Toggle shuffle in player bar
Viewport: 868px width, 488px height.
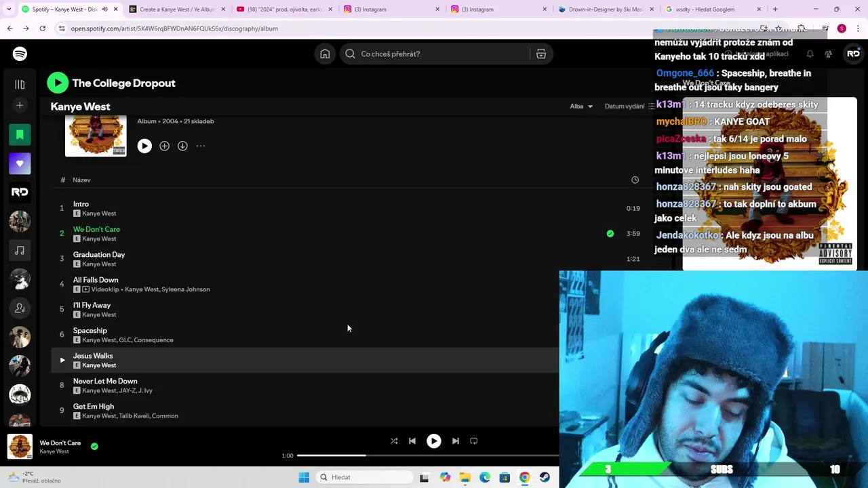pos(394,441)
